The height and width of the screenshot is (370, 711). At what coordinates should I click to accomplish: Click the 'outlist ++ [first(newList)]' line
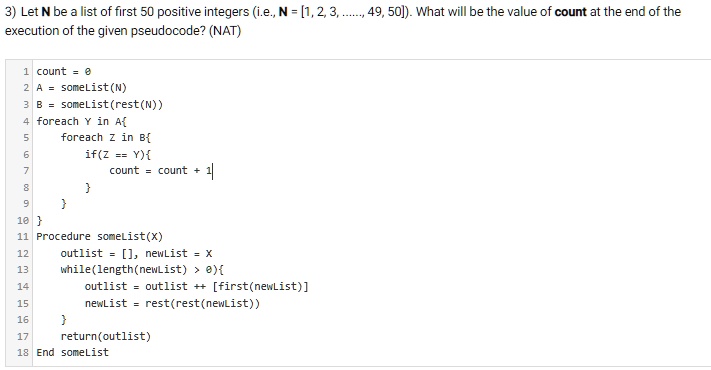coord(196,287)
